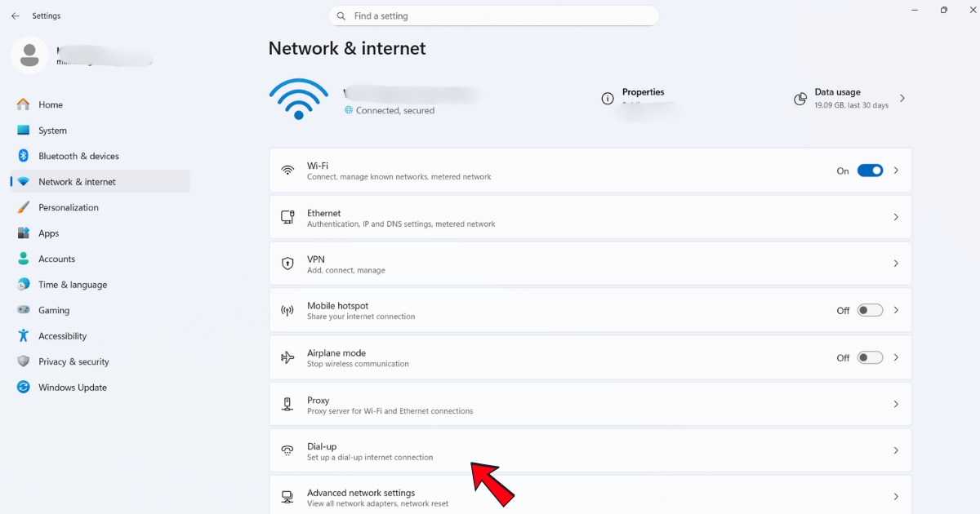Expand the Ethernet settings row chevron

tap(896, 216)
